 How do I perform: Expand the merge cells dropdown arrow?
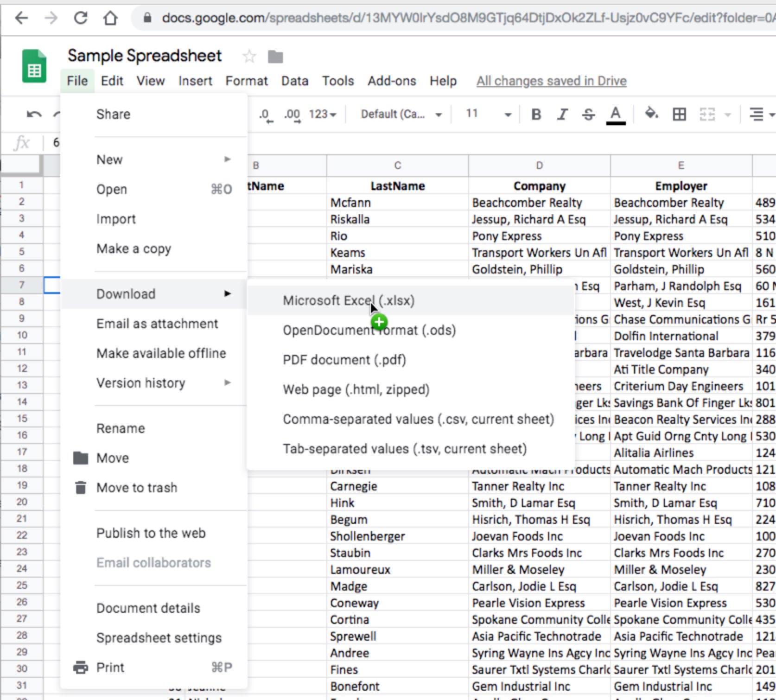pos(728,115)
